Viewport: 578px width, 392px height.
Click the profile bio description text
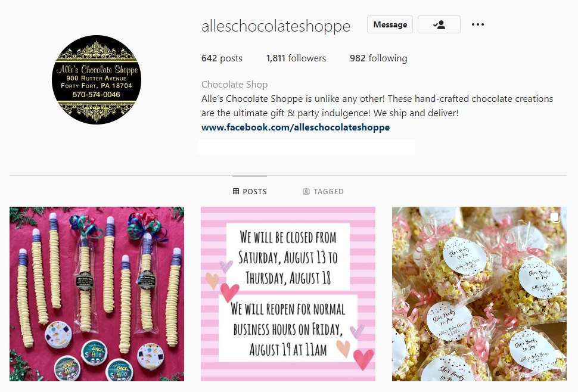pyautogui.click(x=377, y=105)
